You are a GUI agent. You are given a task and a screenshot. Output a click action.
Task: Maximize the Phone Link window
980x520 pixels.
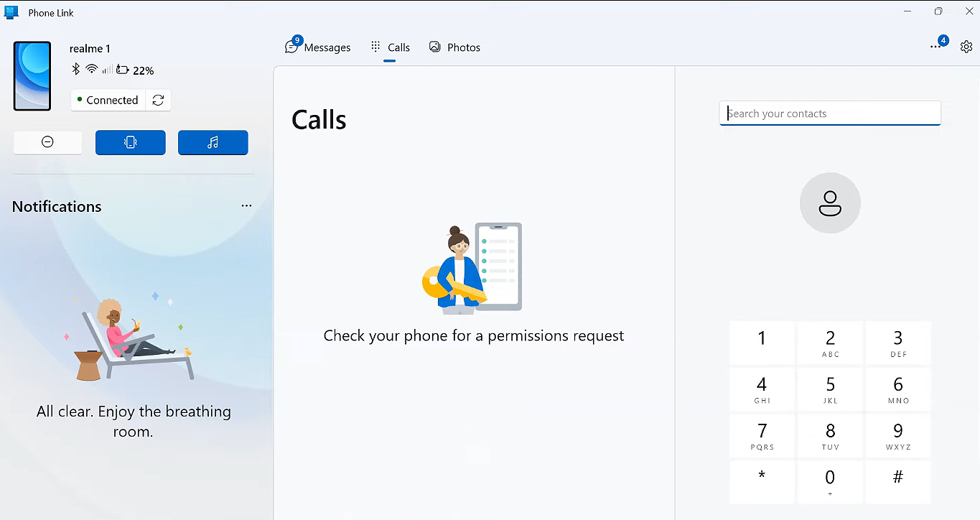[x=938, y=11]
